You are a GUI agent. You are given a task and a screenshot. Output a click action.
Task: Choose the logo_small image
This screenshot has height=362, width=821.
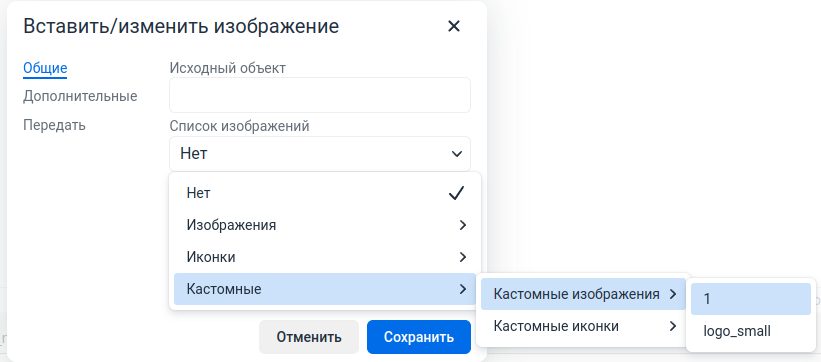(751, 331)
